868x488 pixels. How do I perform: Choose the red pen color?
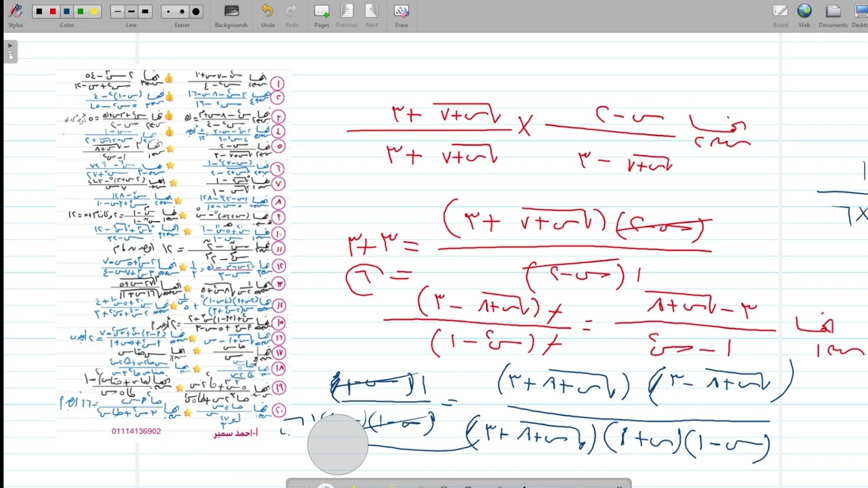pos(53,12)
